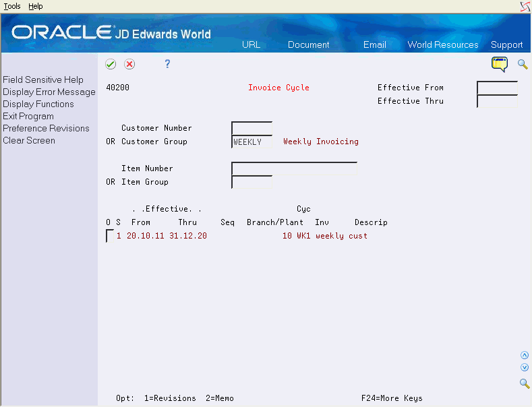Click the Weekly Invoicing description
Image resolution: width=532 pixels, height=407 pixels.
tap(321, 142)
